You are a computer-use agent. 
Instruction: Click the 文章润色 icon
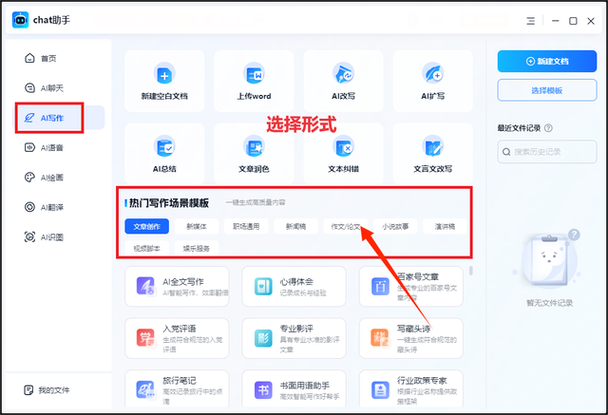coord(254,146)
